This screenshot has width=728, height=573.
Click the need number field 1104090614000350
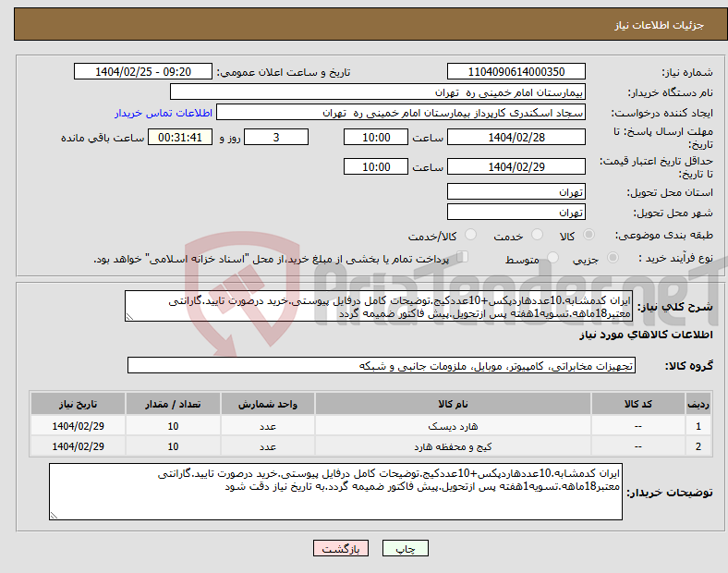(516, 72)
